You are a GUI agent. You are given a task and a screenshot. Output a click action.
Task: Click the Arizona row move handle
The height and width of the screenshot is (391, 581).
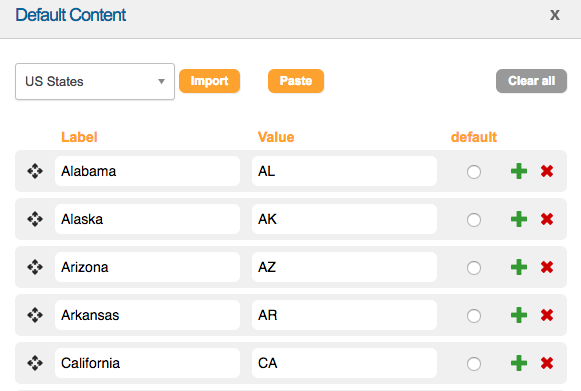tap(35, 267)
